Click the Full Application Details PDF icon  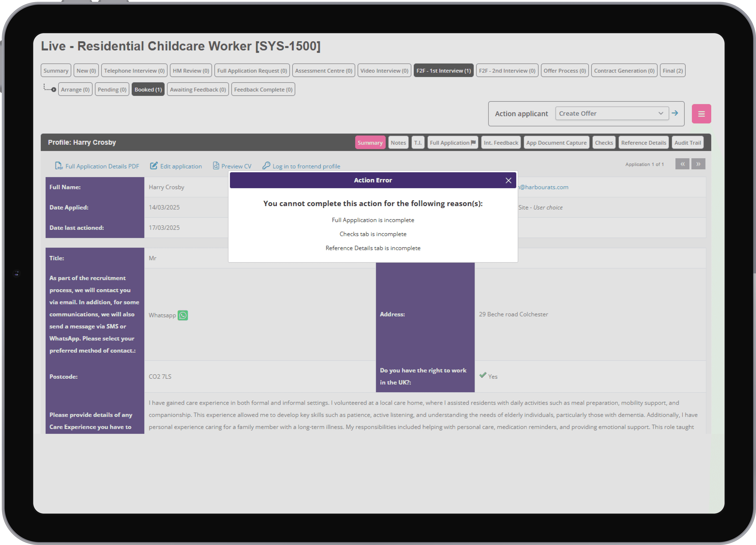click(x=59, y=166)
